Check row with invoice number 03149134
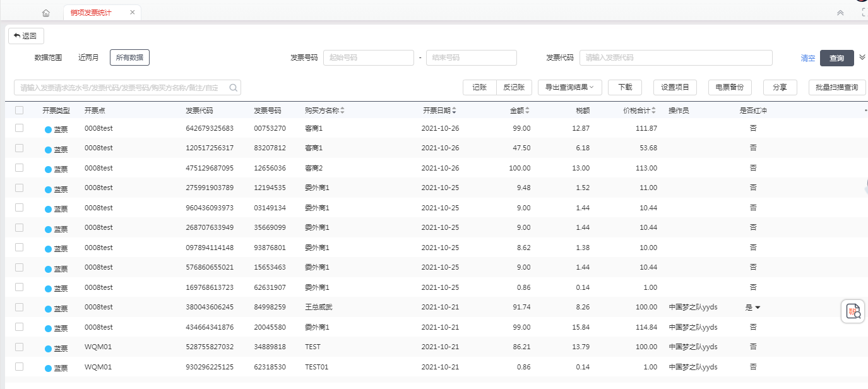Image resolution: width=868 pixels, height=389 pixels. pyautogui.click(x=19, y=207)
